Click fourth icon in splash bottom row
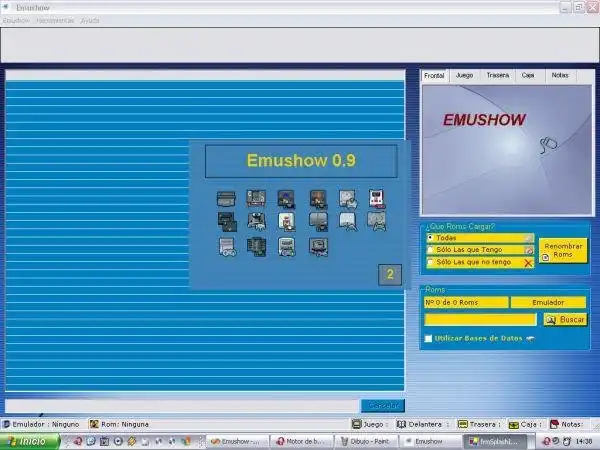 318,247
